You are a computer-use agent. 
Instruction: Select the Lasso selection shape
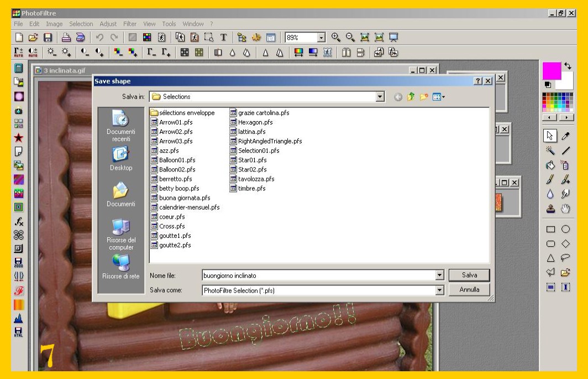point(565,258)
